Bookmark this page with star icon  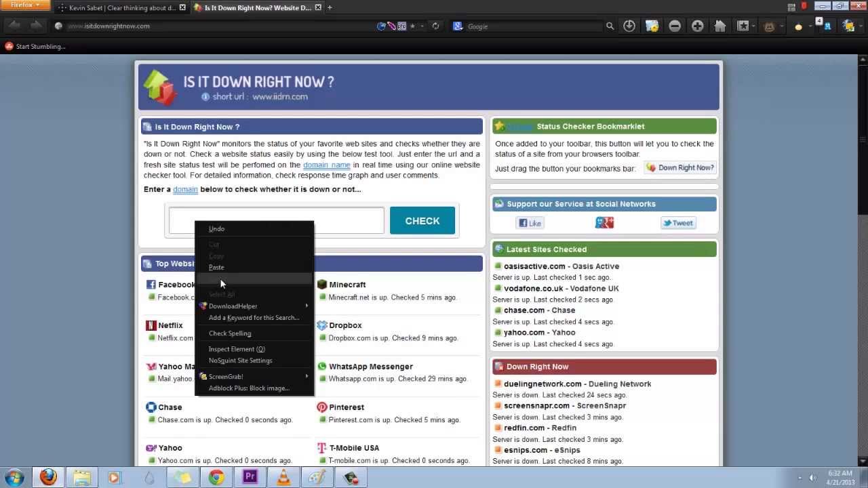412,26
